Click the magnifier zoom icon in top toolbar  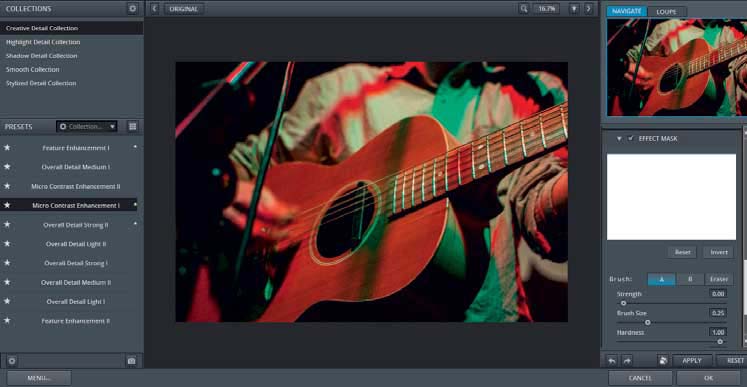point(524,9)
